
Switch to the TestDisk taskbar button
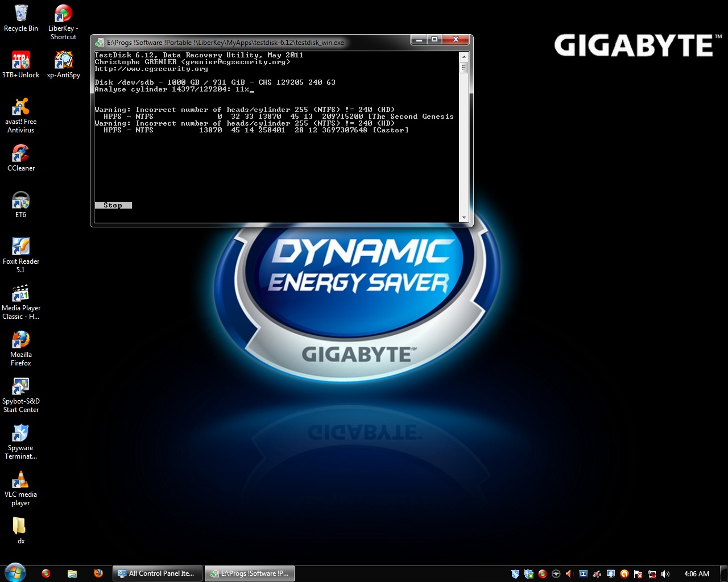pos(250,573)
